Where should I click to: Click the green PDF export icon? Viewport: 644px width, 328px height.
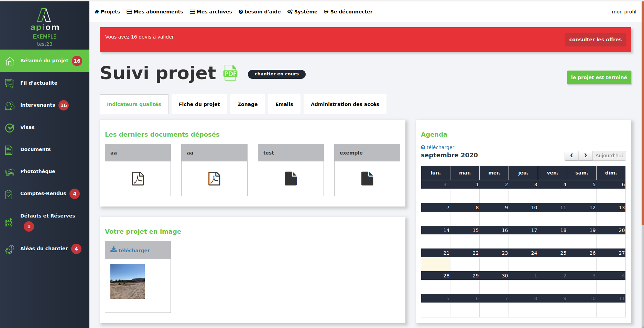(230, 73)
